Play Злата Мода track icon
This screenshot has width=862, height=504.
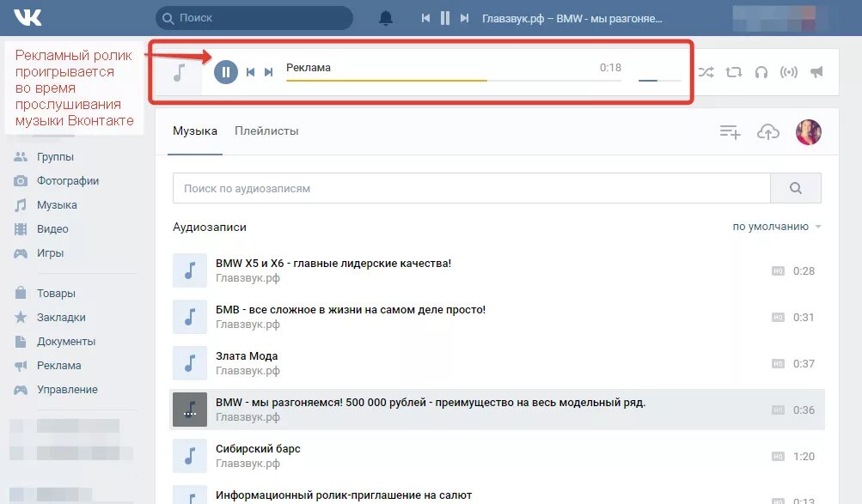[x=190, y=363]
